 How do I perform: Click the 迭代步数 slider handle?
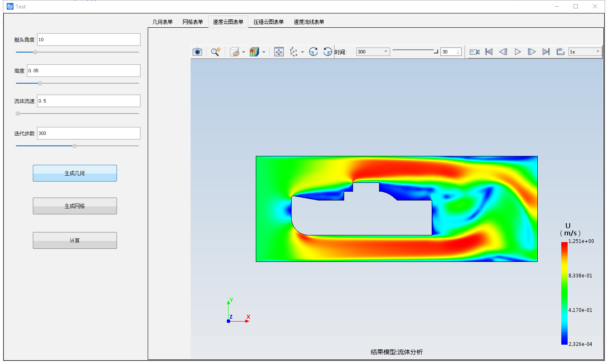(74, 146)
